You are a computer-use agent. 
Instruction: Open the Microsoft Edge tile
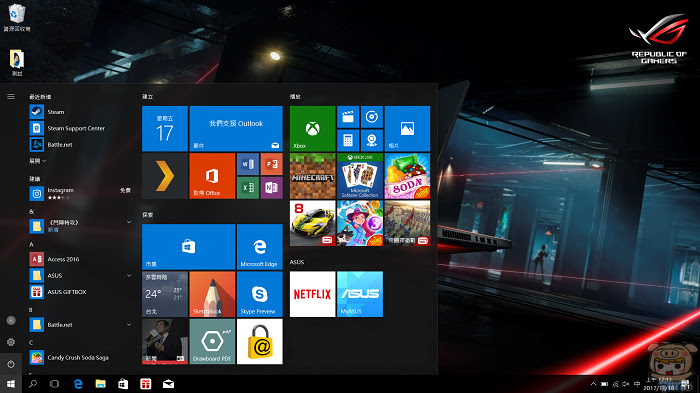260,247
